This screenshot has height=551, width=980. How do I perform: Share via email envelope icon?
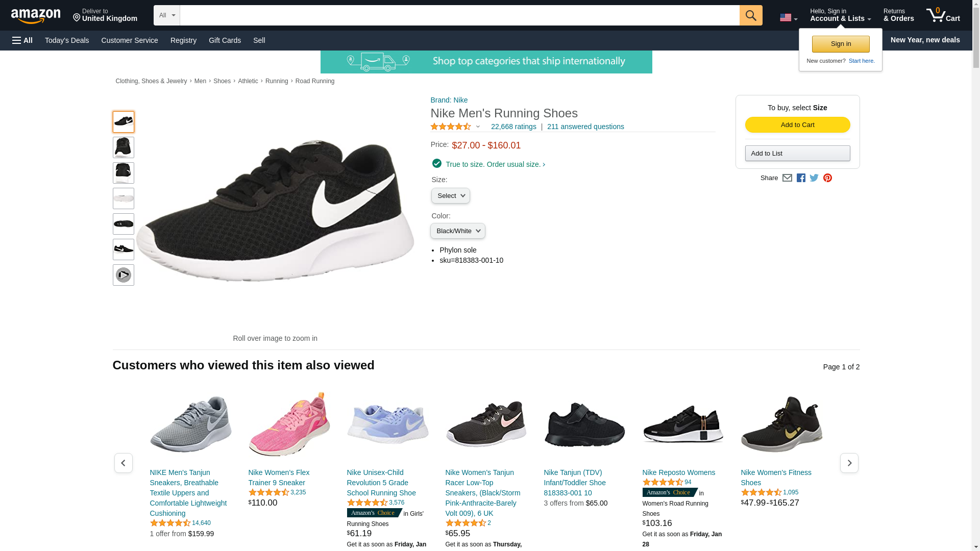point(787,178)
